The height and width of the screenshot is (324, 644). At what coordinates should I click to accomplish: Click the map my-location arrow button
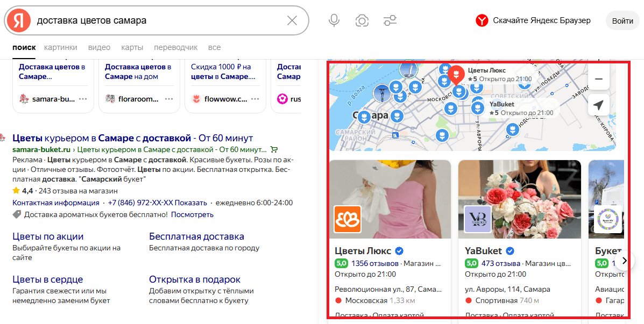point(598,105)
